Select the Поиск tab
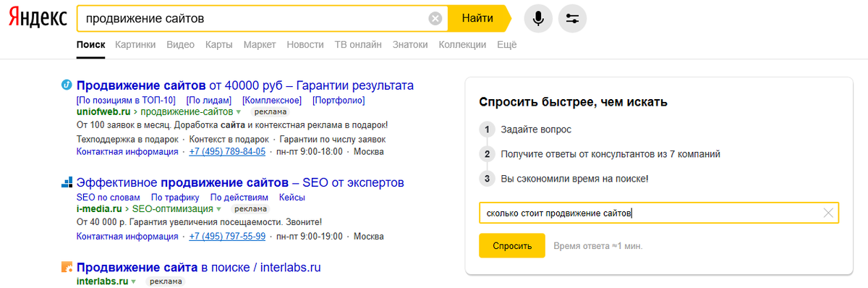The image size is (868, 288). coord(91,45)
